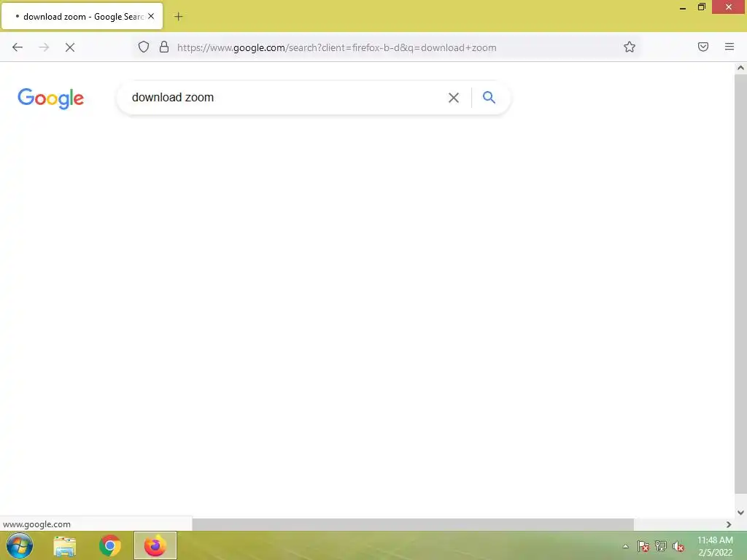
Task: Open the clock showing 11:48 AM
Action: pyautogui.click(x=715, y=546)
